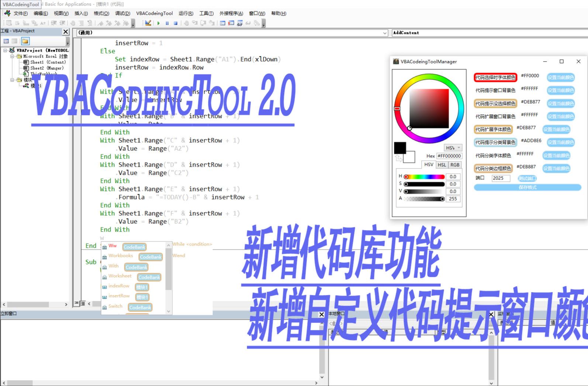Select the insertRow suggestion in code hints
This screenshot has height=386, width=588.
[119, 296]
